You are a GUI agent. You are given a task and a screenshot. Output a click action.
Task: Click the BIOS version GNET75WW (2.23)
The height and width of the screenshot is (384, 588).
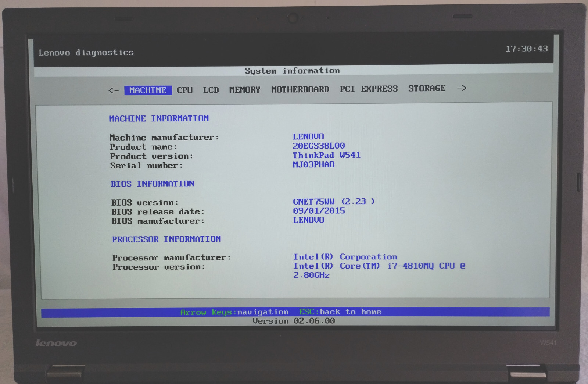[x=334, y=201]
